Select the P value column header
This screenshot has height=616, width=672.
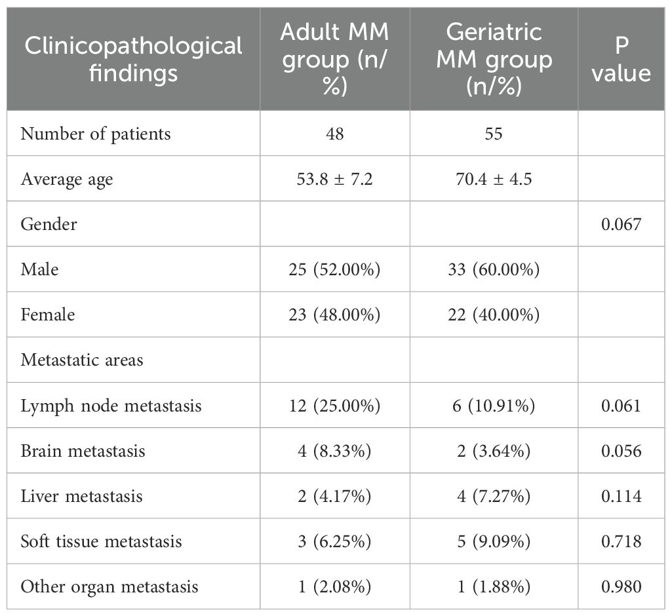tap(620, 59)
